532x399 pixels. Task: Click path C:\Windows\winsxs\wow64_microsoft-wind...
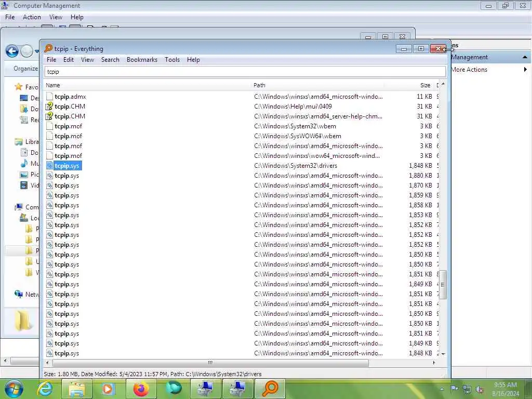click(x=317, y=156)
